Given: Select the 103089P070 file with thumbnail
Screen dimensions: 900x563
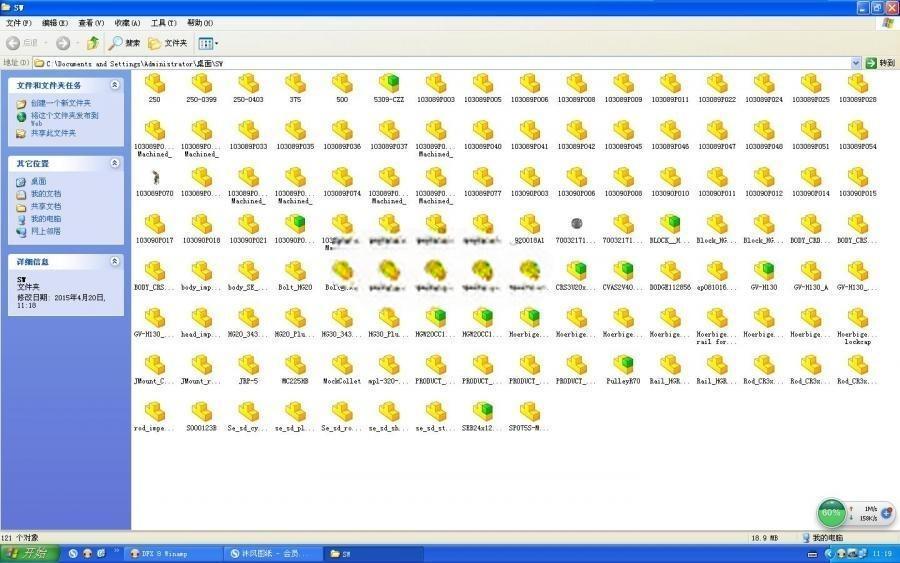Looking at the screenshot, I should (154, 178).
